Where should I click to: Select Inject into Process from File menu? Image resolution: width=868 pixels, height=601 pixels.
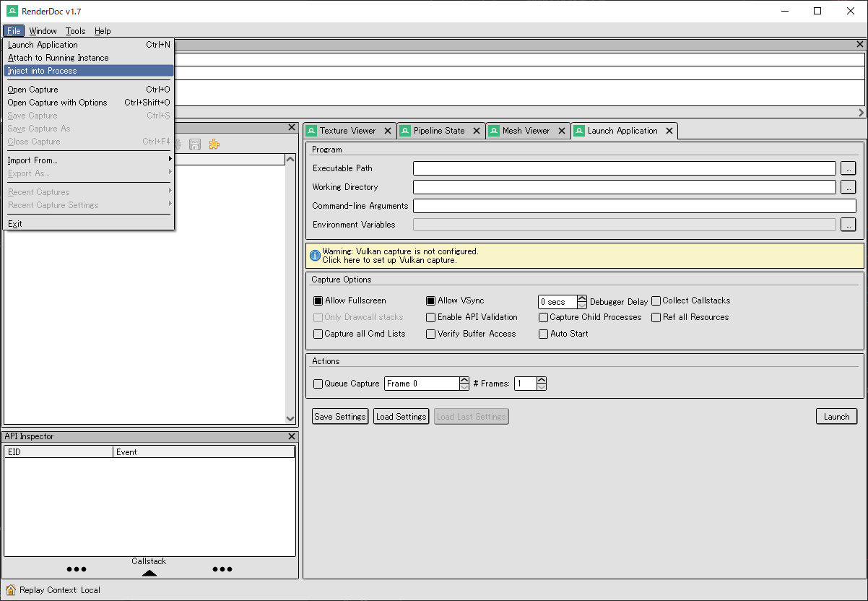point(40,70)
